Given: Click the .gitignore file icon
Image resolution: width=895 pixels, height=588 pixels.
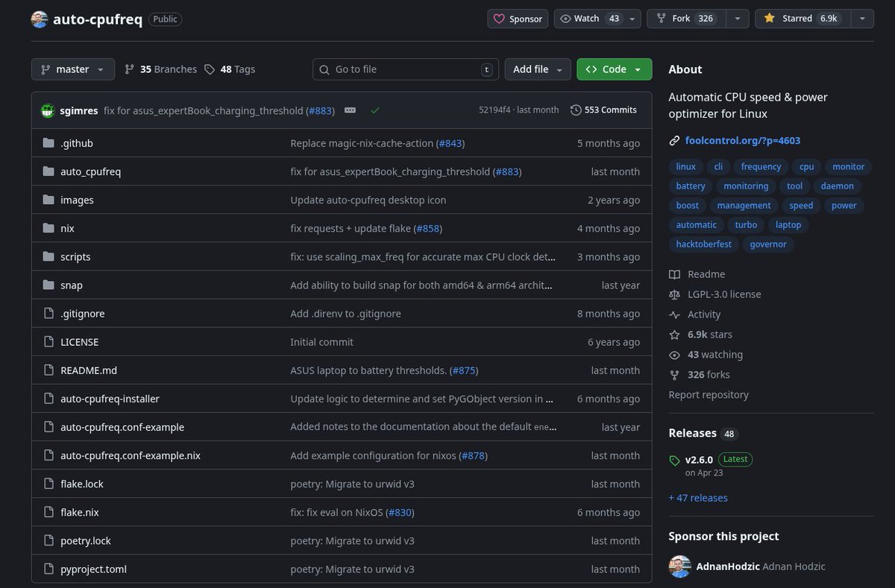Looking at the screenshot, I should 48,314.
